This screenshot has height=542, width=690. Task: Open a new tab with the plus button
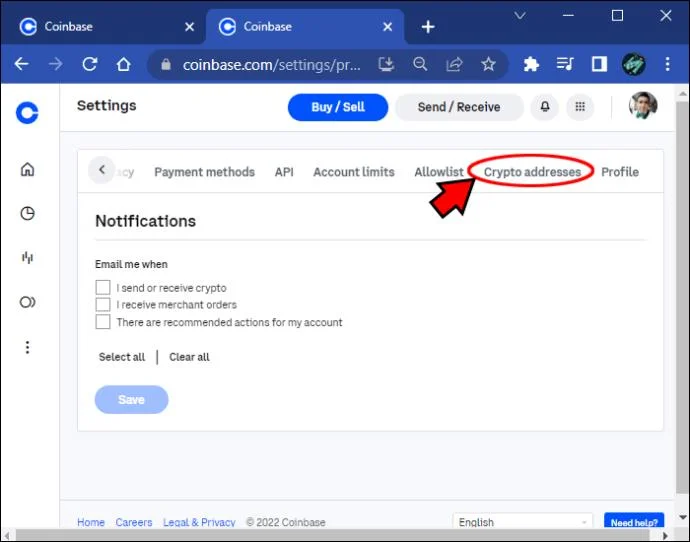tap(428, 27)
